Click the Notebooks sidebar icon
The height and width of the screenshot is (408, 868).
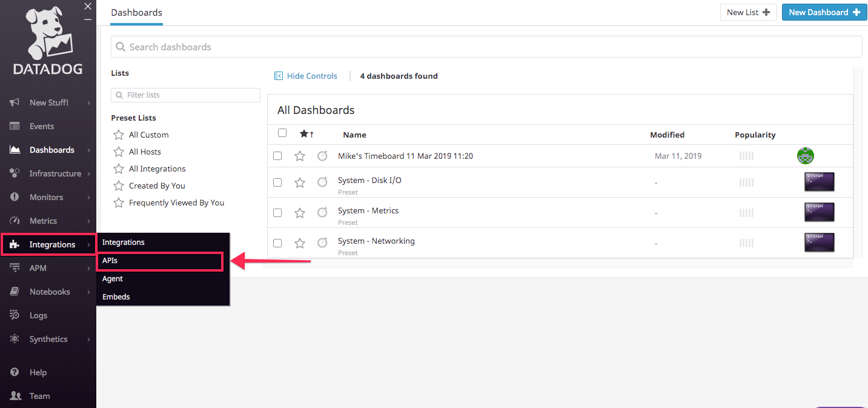(x=13, y=291)
